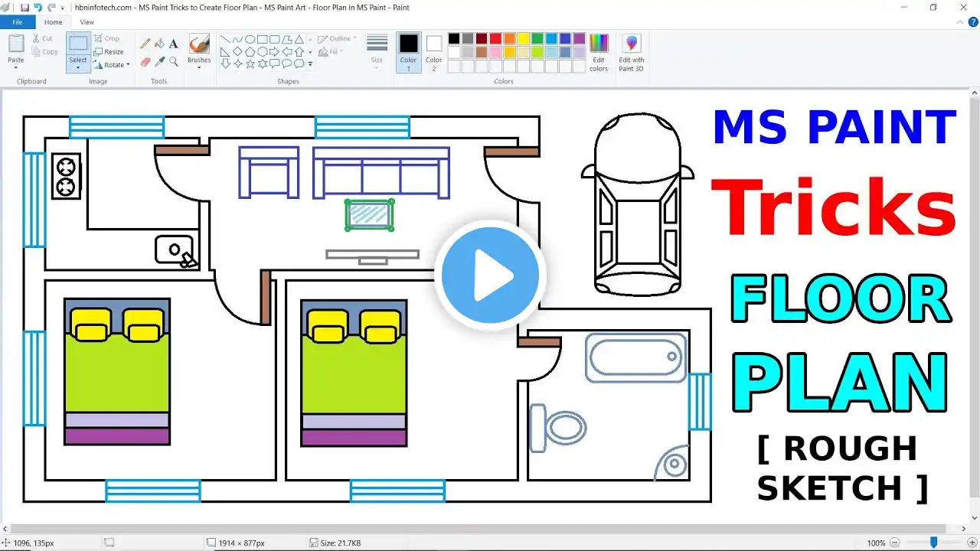980x551 pixels.
Task: Click the Cut scissors button
Action: pos(42,38)
